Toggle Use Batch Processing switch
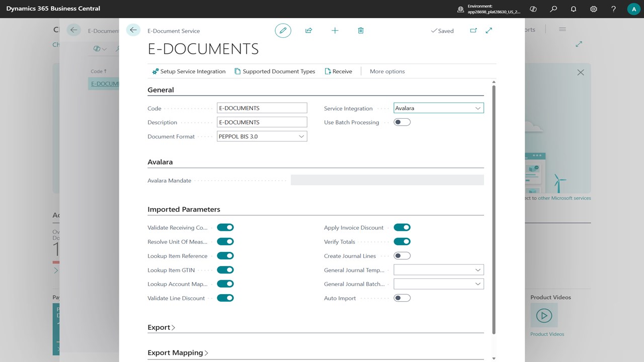Viewport: 644px width, 362px height. point(402,122)
